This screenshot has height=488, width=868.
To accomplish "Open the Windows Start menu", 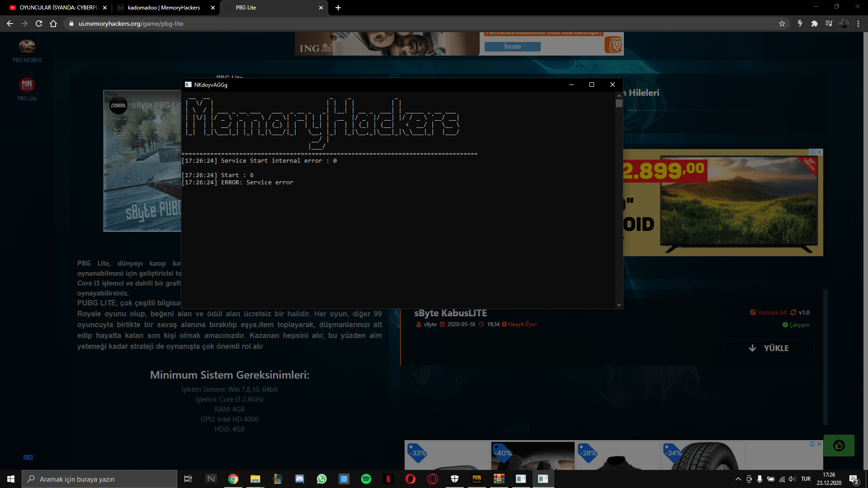I will pyautogui.click(x=11, y=479).
